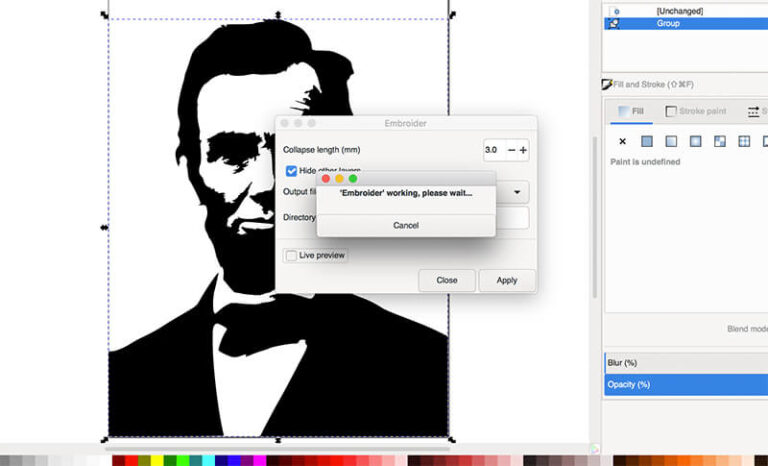Select the [Unchanged] row in the list
This screenshot has height=466, width=768.
tap(686, 11)
